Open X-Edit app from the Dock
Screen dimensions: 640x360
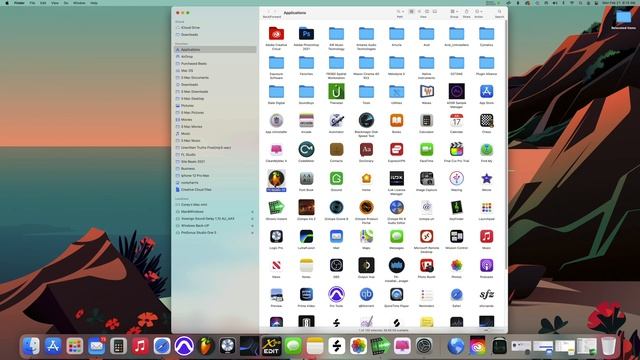(271, 346)
